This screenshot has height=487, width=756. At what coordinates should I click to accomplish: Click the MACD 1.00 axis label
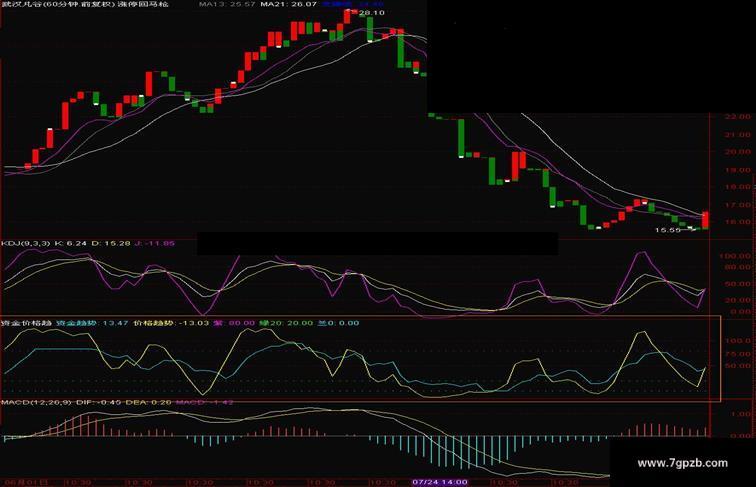[x=741, y=414]
